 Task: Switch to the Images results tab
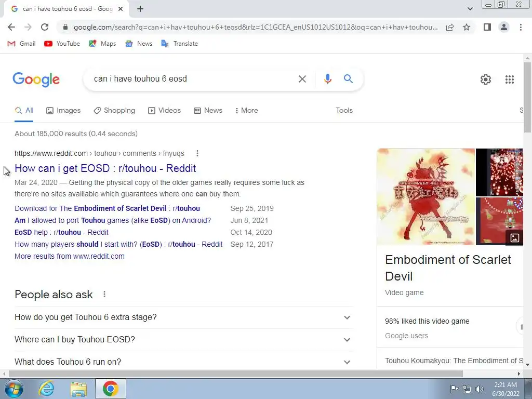[63, 110]
